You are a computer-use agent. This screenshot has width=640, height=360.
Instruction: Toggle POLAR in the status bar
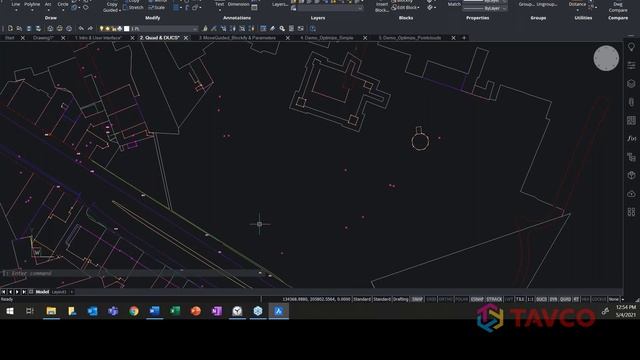coord(461,299)
